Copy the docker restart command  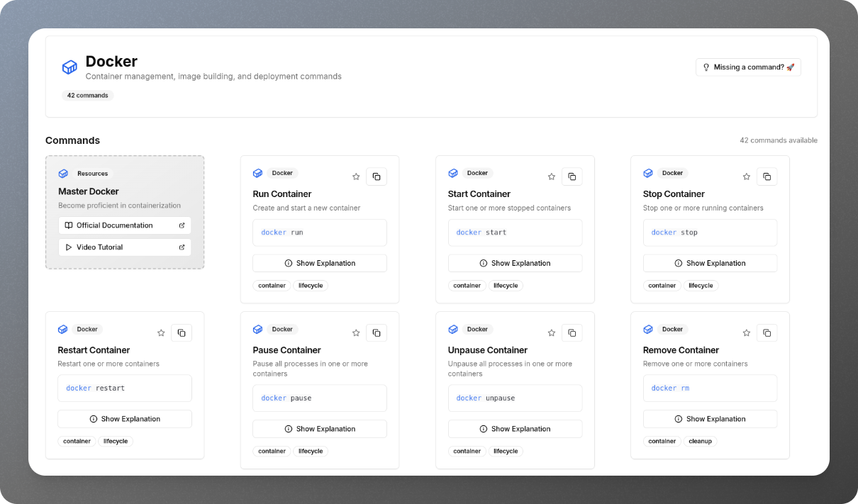click(x=182, y=332)
